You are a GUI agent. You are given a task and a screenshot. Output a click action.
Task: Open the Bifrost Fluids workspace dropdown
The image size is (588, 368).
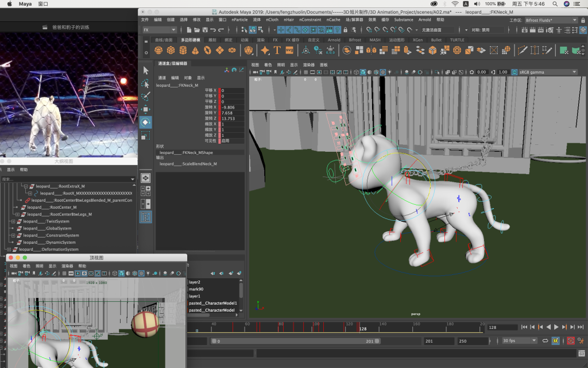551,20
